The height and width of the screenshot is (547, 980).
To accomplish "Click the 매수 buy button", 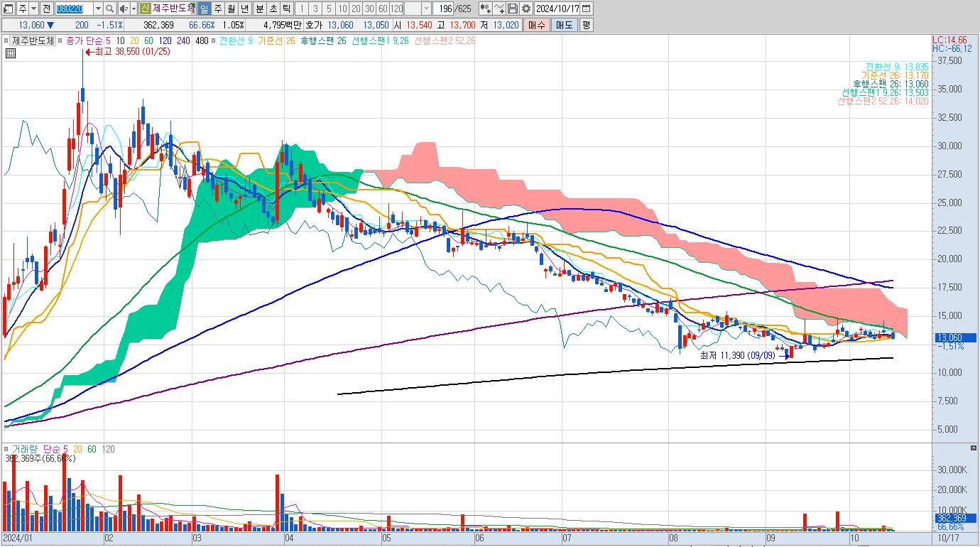I will pyautogui.click(x=536, y=25).
